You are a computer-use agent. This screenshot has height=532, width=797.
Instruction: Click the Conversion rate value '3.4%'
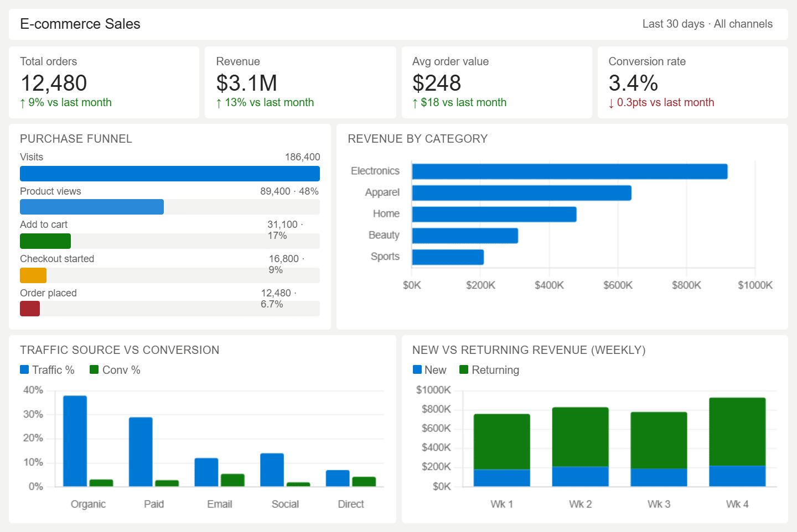point(633,83)
